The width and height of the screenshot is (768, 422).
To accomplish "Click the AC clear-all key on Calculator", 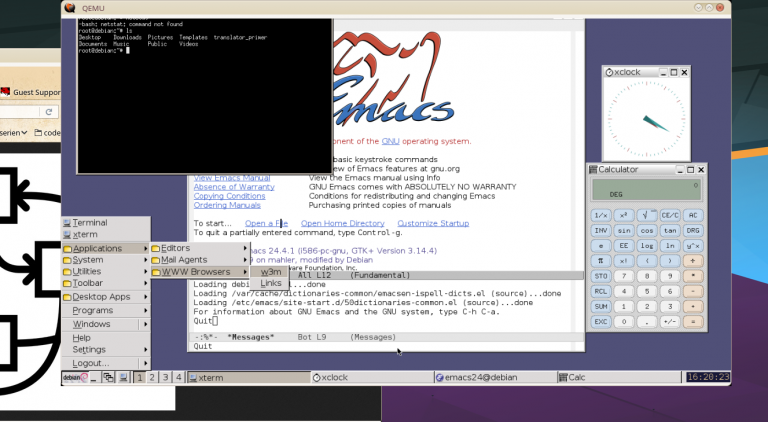I will pyautogui.click(x=693, y=215).
